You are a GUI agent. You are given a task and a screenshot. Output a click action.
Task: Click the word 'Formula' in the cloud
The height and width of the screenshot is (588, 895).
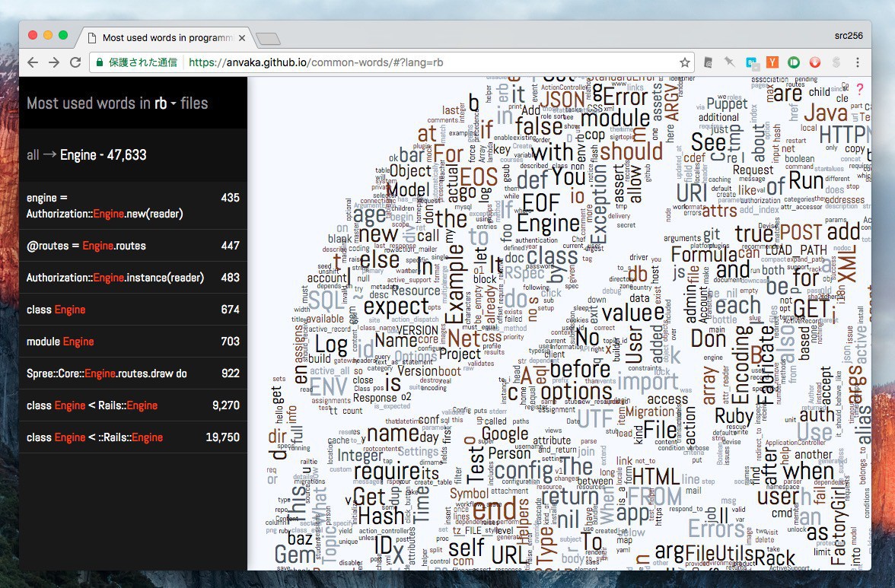pos(705,254)
